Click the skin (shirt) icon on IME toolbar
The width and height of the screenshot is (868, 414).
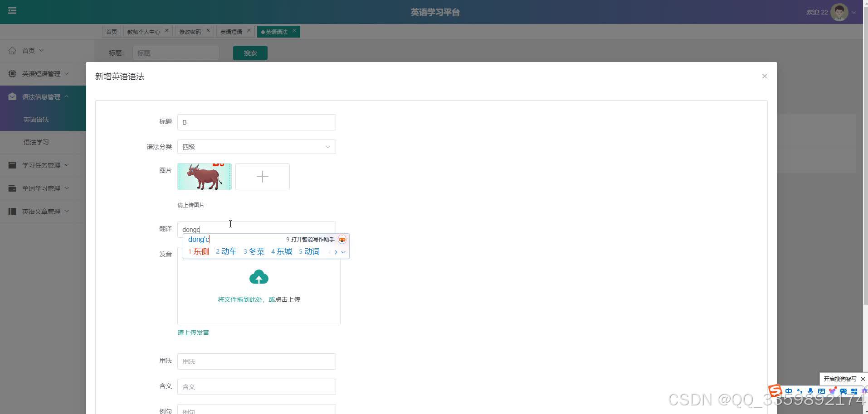tap(832, 391)
